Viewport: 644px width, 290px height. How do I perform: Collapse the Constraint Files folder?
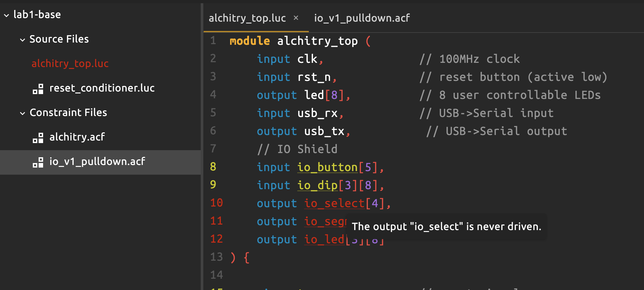click(x=23, y=113)
